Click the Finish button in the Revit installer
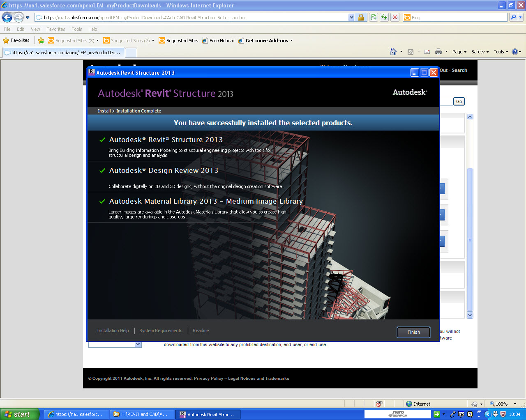Viewport: 526px width, 420px height. [x=413, y=332]
